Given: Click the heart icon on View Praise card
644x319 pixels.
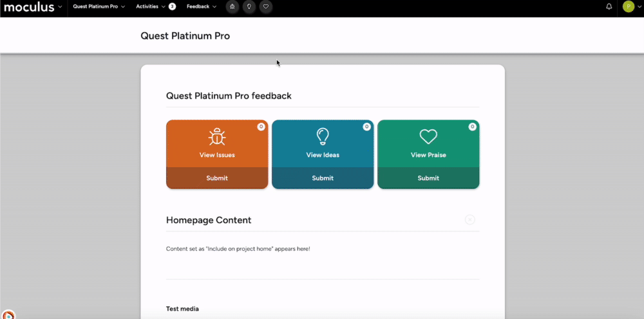Looking at the screenshot, I should (x=428, y=136).
